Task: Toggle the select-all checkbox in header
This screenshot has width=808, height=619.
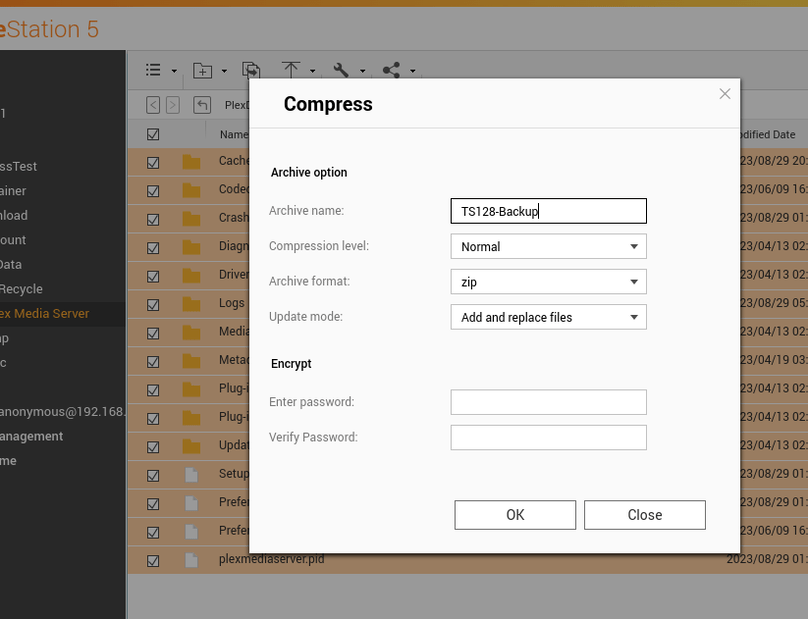Action: click(153, 135)
